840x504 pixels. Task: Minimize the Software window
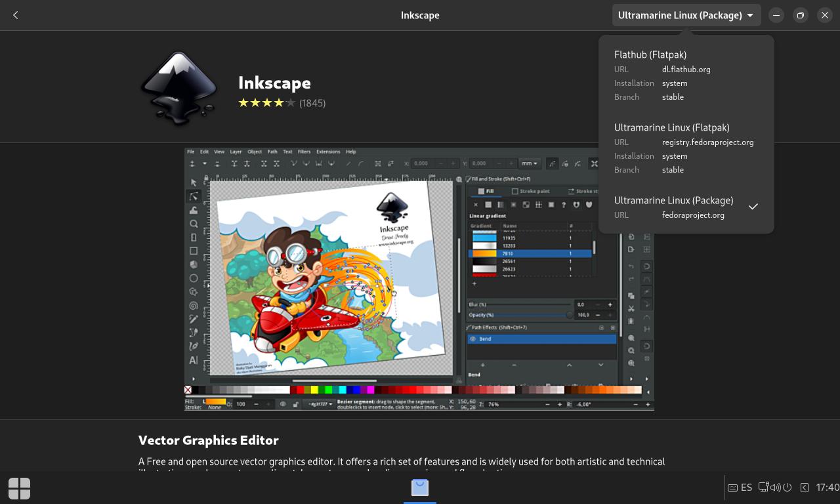point(776,15)
